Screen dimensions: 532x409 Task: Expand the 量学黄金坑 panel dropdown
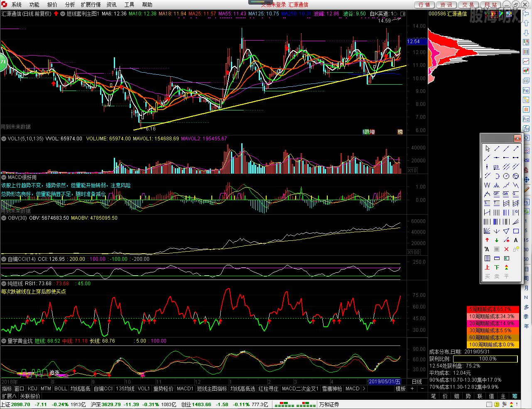tap(4, 341)
